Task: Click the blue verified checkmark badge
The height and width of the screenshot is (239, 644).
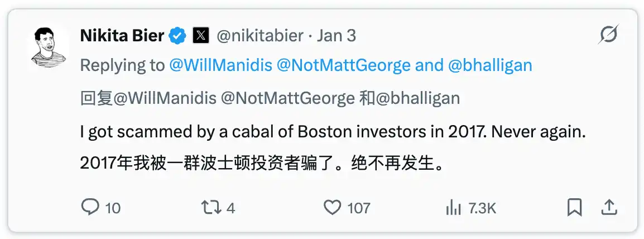Action: point(177,36)
